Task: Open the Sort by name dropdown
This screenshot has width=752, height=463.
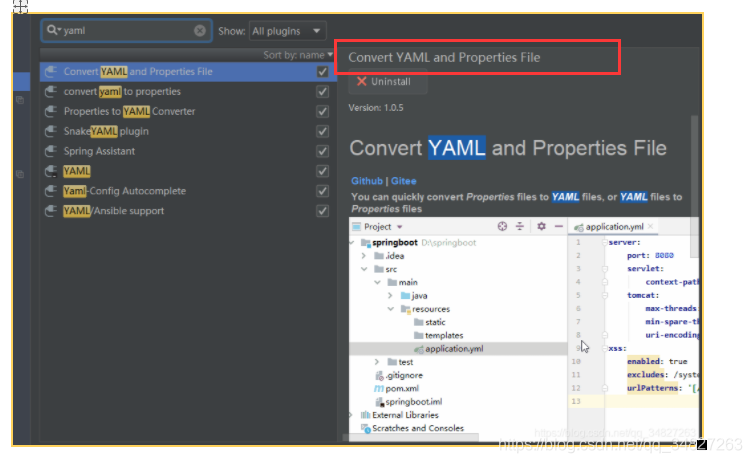Action: coord(298,55)
